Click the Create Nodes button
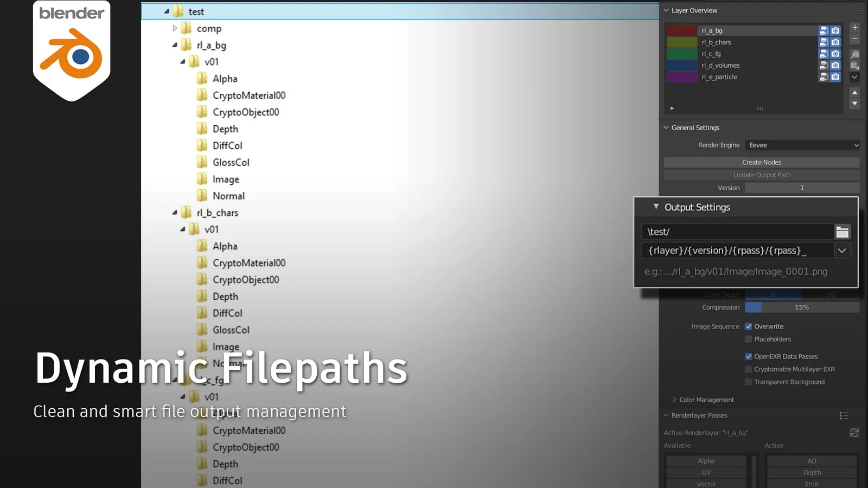The height and width of the screenshot is (488, 868). (761, 162)
